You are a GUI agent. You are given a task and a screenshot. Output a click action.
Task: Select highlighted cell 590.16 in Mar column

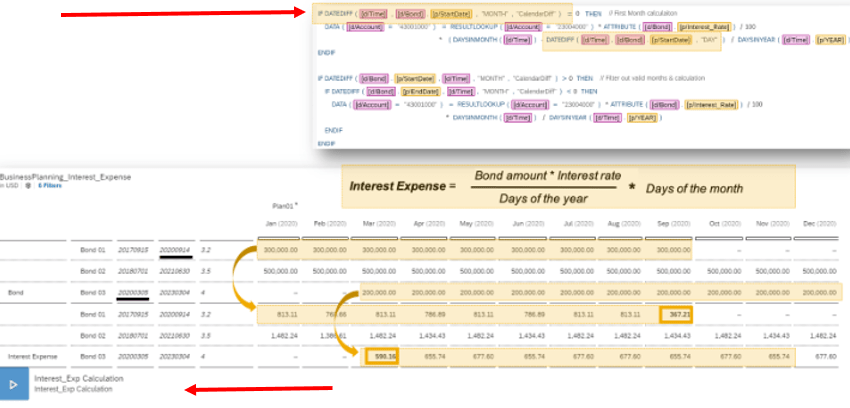[382, 355]
